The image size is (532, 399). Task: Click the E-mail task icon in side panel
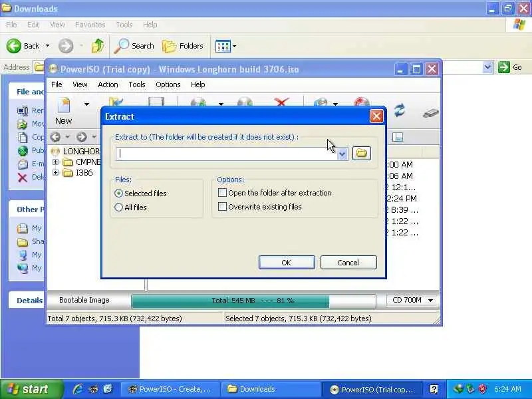[x=23, y=164]
